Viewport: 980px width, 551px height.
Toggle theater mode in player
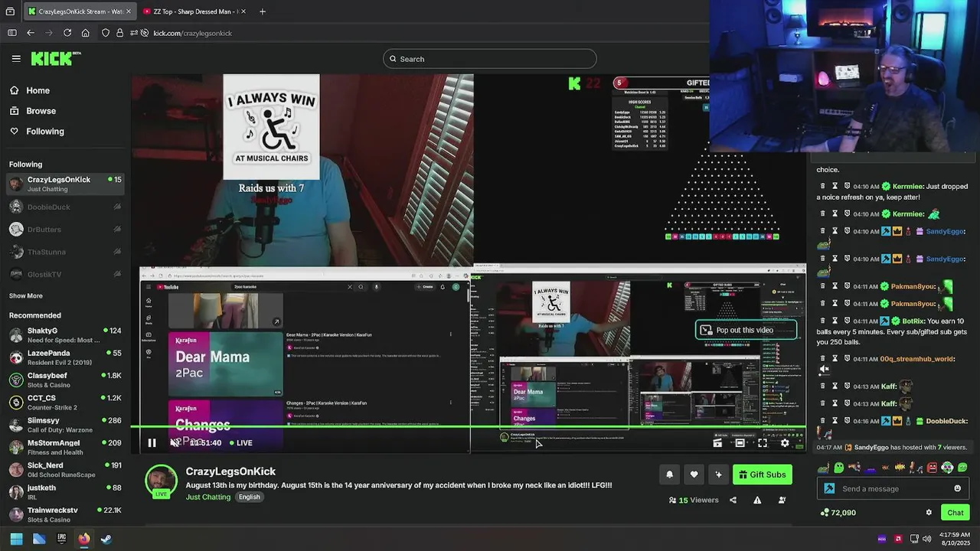coord(740,442)
